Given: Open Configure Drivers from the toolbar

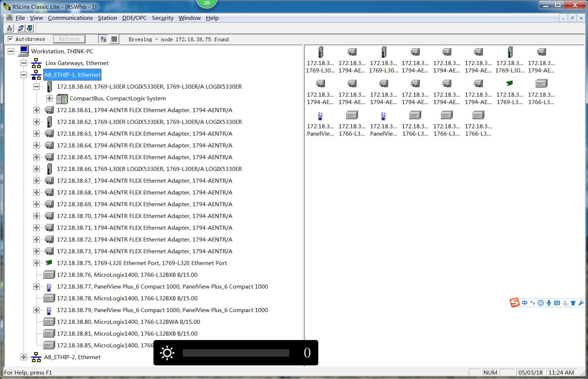Looking at the screenshot, I should point(21,28).
